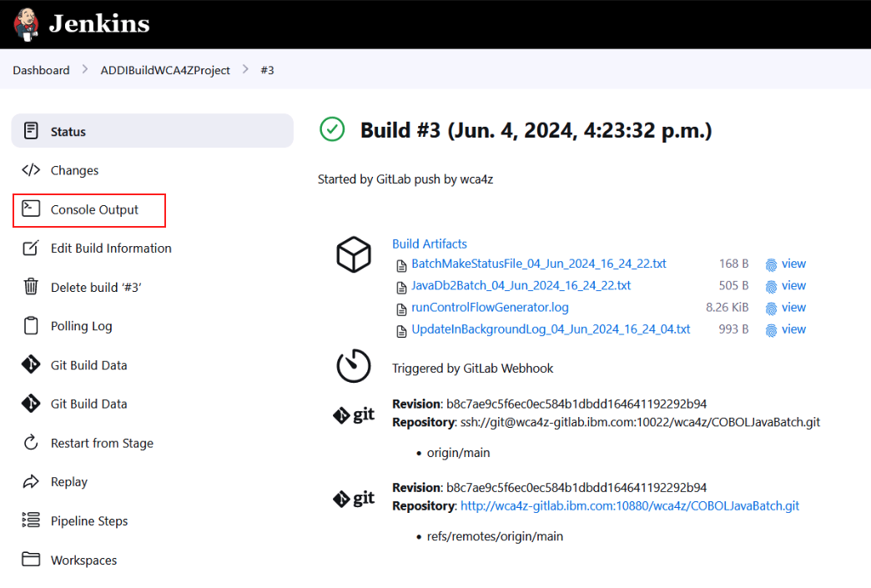This screenshot has width=871, height=588.
Task: Click the second git logo icon
Action: tap(354, 498)
